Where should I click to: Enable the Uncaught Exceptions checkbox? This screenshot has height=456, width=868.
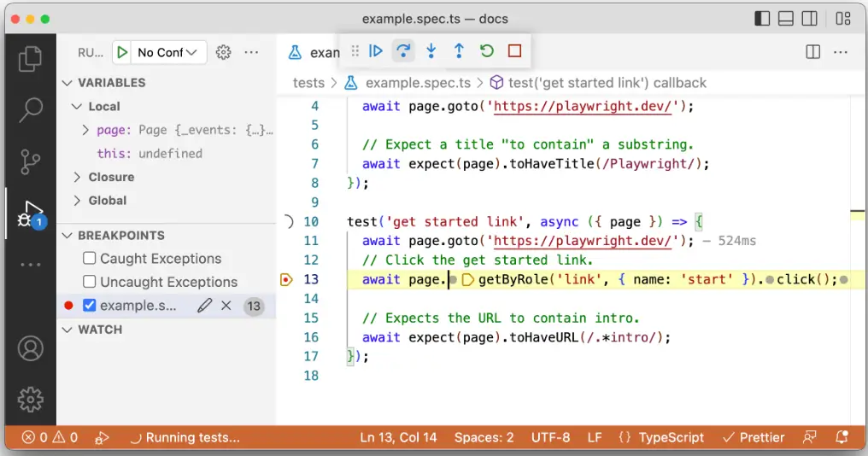click(90, 282)
